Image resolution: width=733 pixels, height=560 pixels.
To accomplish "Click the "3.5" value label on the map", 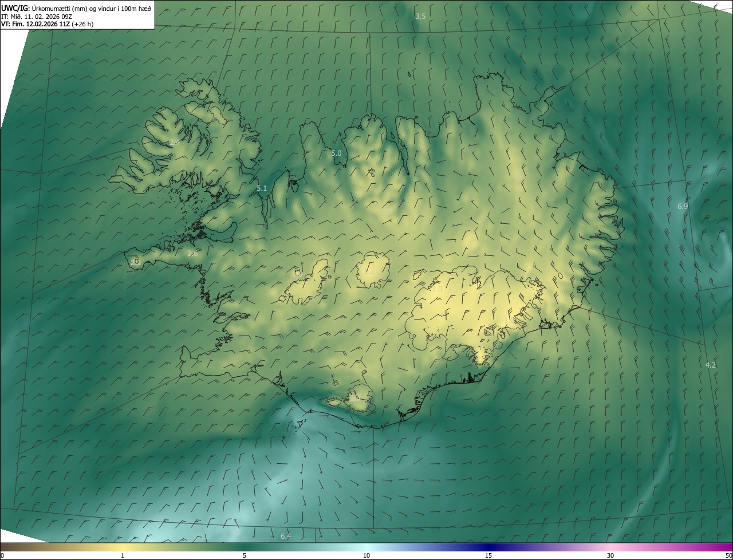I will click(x=420, y=16).
